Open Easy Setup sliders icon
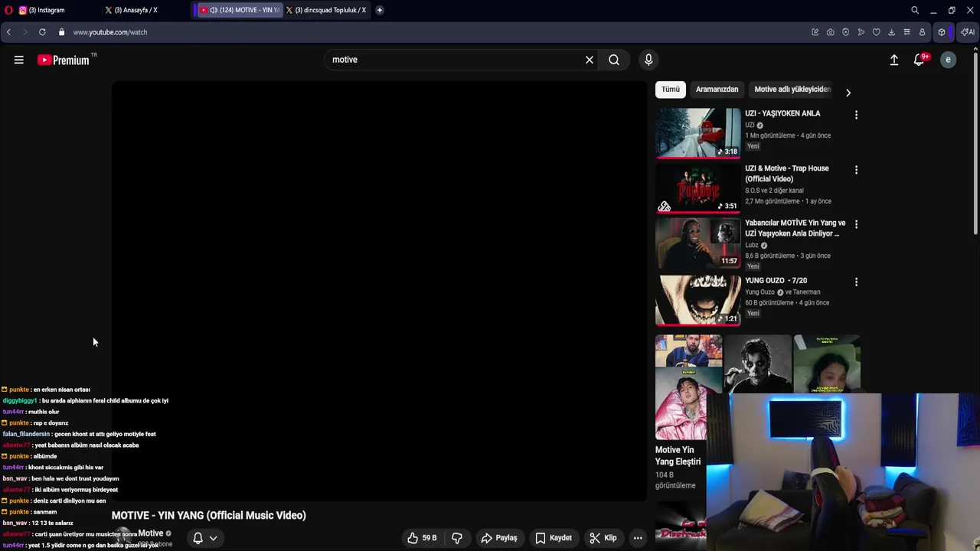Screen dimensions: 980x551 [x=907, y=32]
